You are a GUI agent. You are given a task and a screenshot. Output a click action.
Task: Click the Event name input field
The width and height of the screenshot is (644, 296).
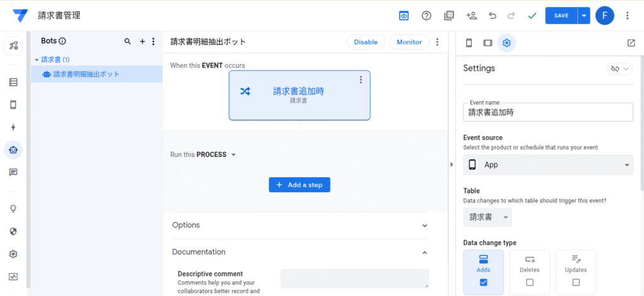click(547, 112)
